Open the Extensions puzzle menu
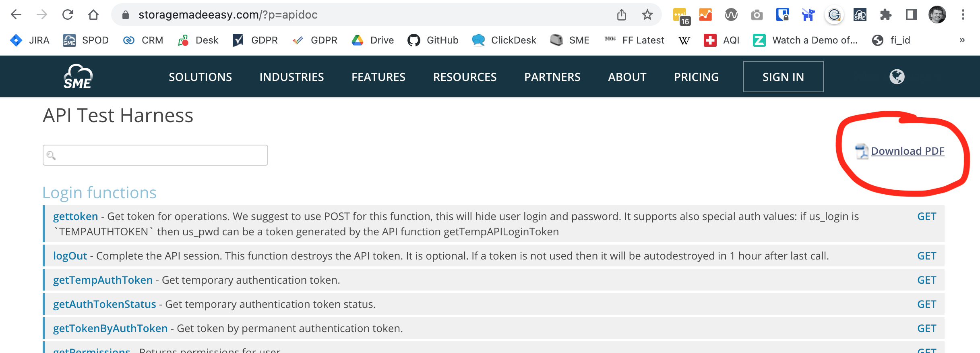 coord(885,15)
